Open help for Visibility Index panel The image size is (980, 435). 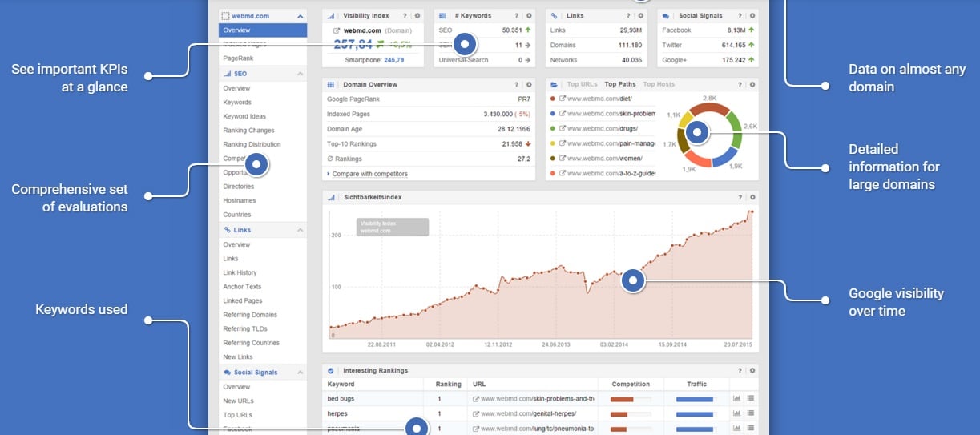tap(405, 15)
